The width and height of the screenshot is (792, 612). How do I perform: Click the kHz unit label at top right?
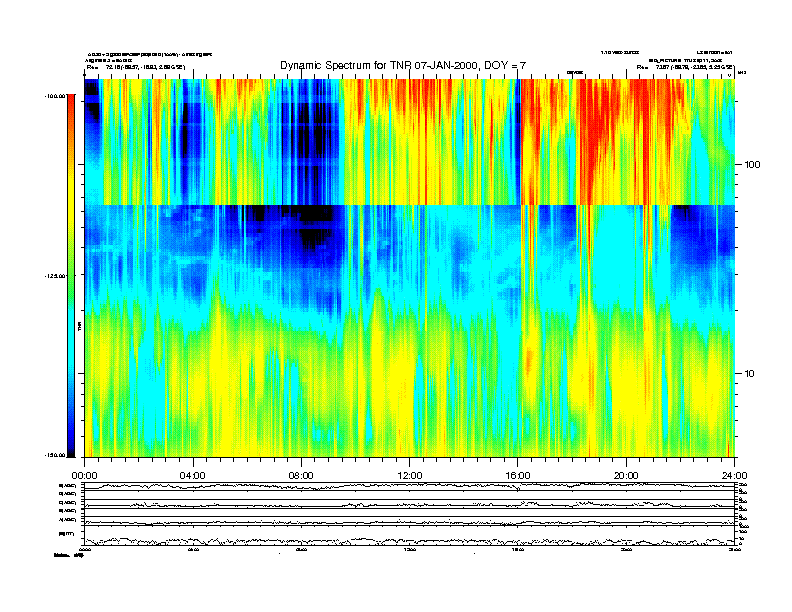(741, 73)
